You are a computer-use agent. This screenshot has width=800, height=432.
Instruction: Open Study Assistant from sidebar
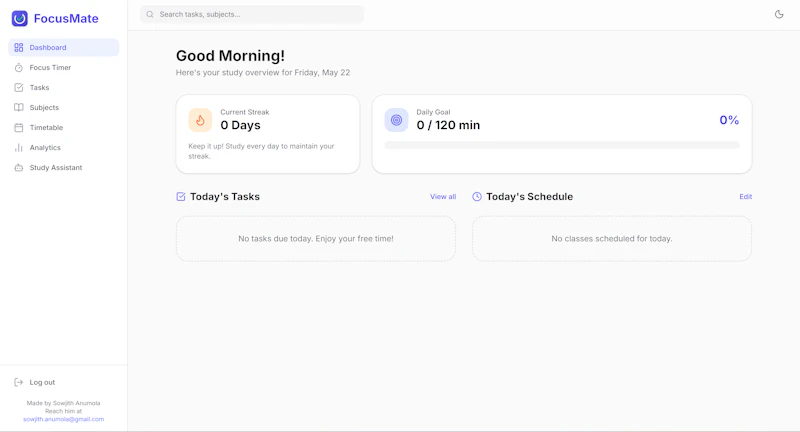pyautogui.click(x=64, y=167)
